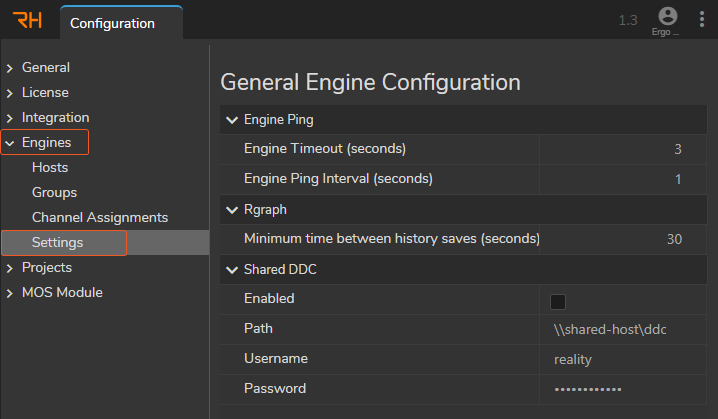Click the RH logo icon
Screen dimensions: 718x419
point(28,21)
